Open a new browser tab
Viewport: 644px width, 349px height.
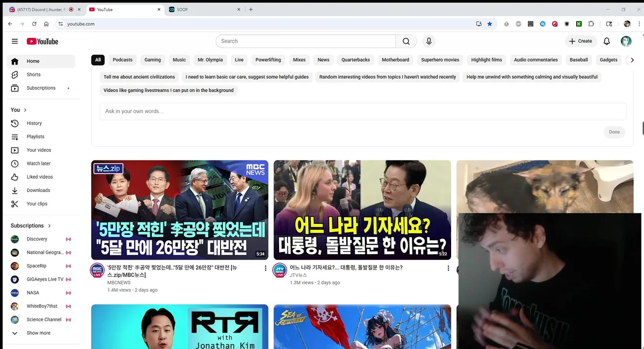pyautogui.click(x=251, y=10)
